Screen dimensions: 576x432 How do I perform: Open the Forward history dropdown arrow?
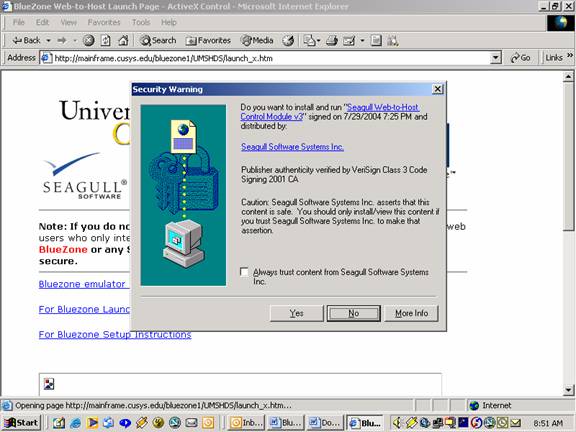(x=75, y=40)
